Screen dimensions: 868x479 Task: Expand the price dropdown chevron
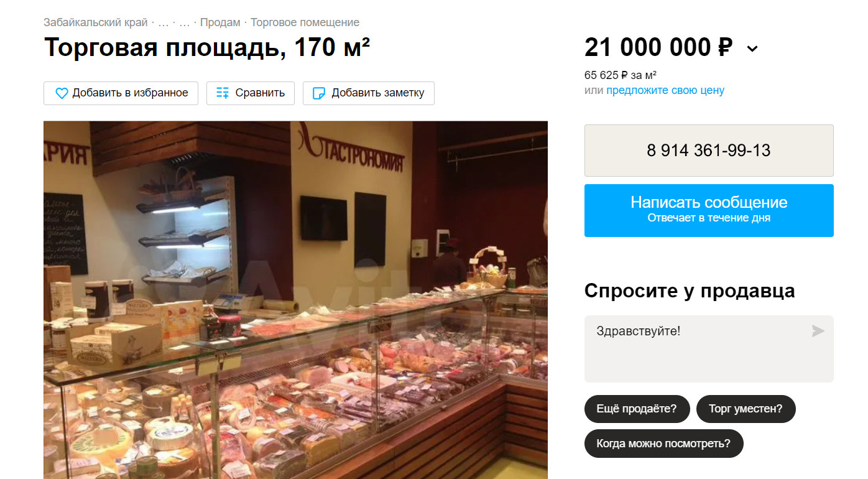click(x=752, y=49)
